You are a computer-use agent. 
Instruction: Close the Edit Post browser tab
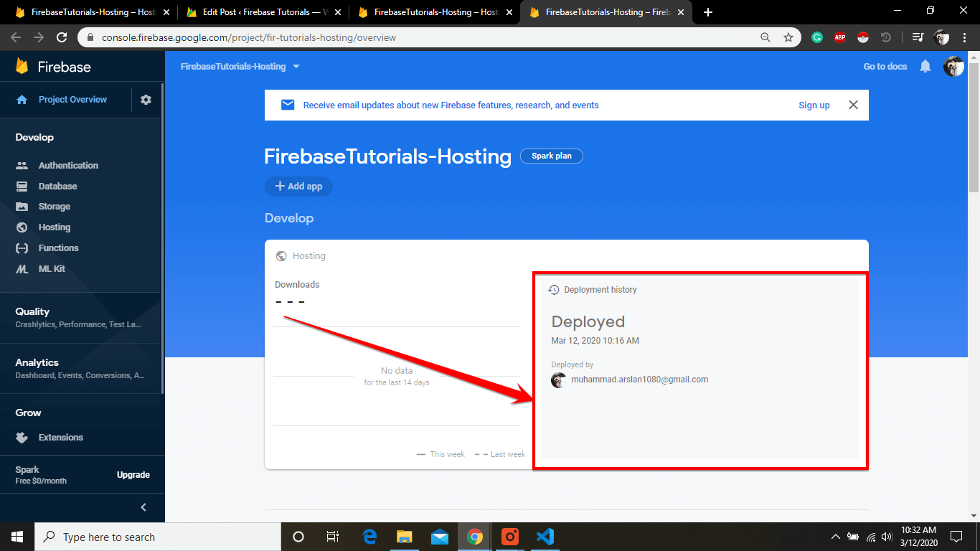click(338, 12)
